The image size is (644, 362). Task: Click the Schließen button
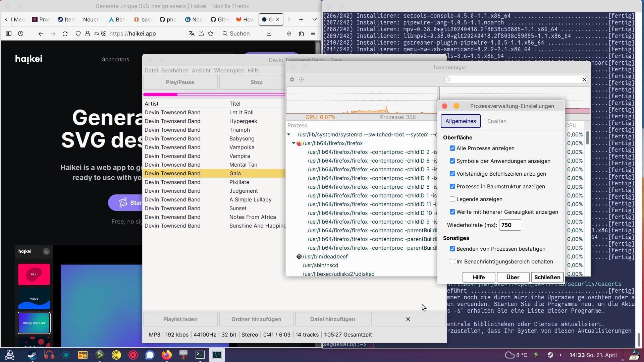tap(547, 277)
